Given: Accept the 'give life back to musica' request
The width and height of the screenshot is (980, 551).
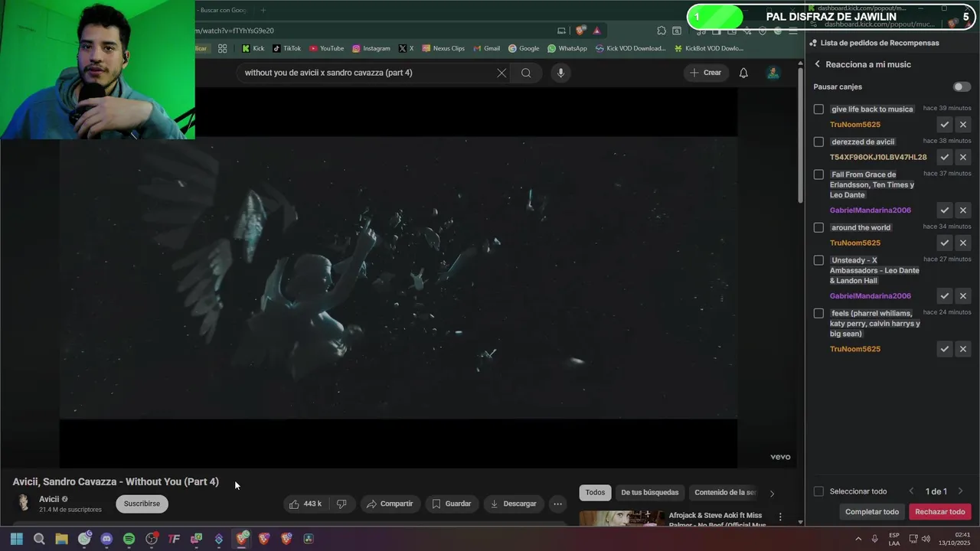Looking at the screenshot, I should 945,125.
